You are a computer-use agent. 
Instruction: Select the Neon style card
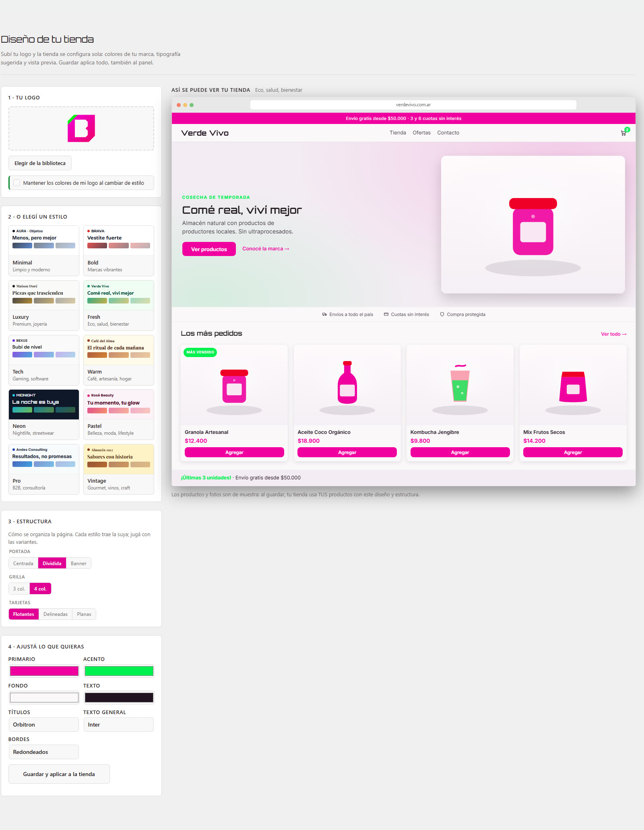pyautogui.click(x=44, y=415)
